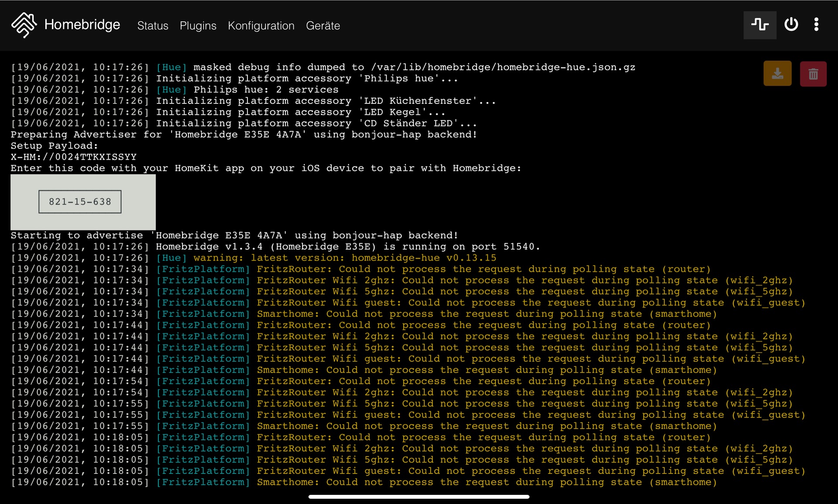Open the three-dot overflow menu

(816, 25)
